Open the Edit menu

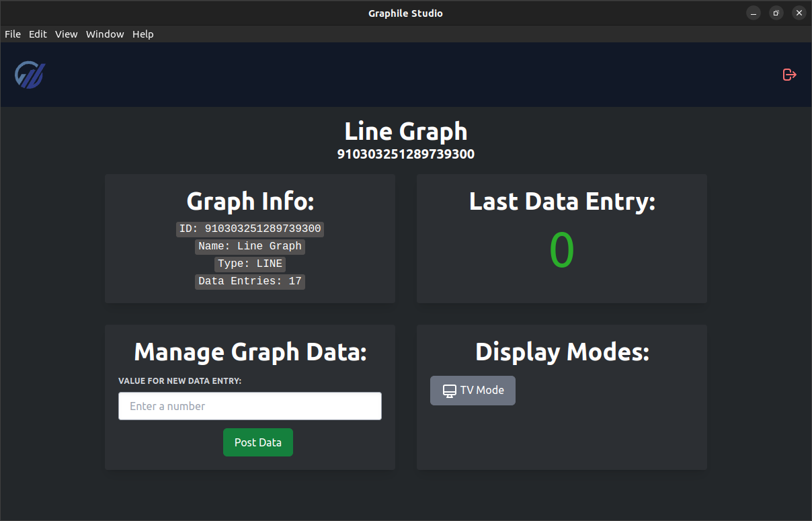tap(38, 34)
